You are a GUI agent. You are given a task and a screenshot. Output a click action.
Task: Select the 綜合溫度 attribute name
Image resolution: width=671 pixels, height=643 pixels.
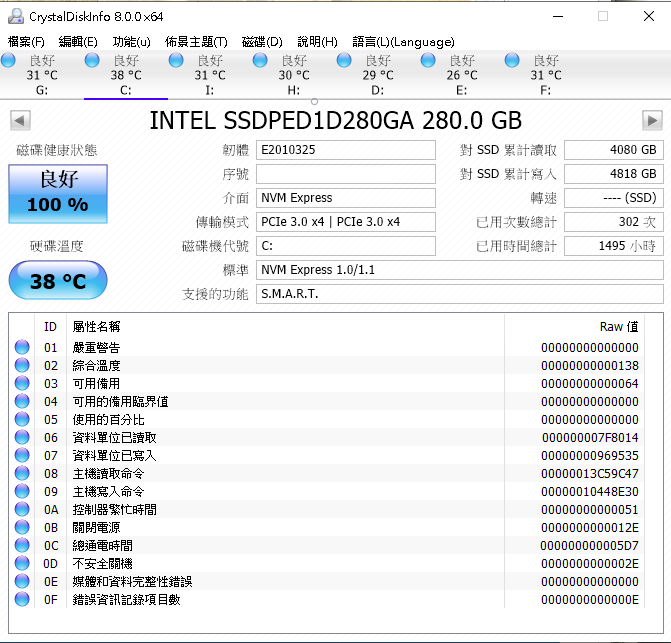(96, 365)
